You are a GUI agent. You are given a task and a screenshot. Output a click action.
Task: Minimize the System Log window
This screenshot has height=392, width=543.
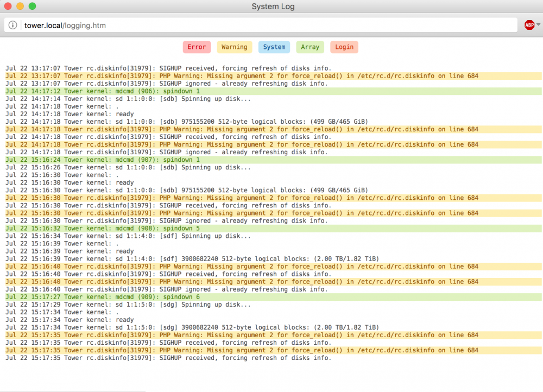pyautogui.click(x=20, y=6)
